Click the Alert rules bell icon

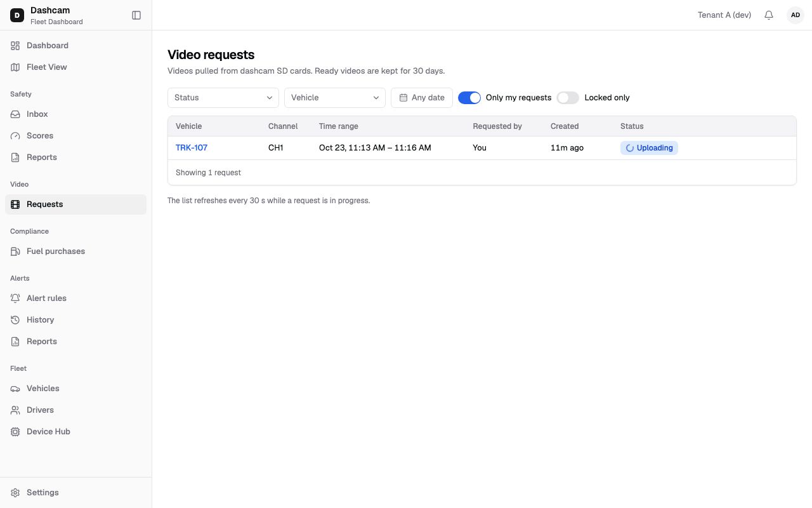15,298
